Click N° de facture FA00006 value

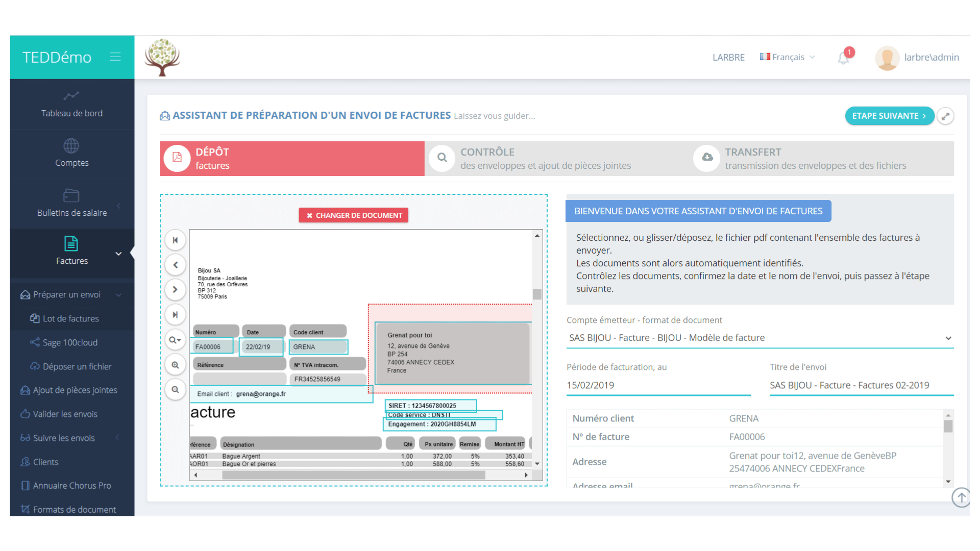[747, 437]
